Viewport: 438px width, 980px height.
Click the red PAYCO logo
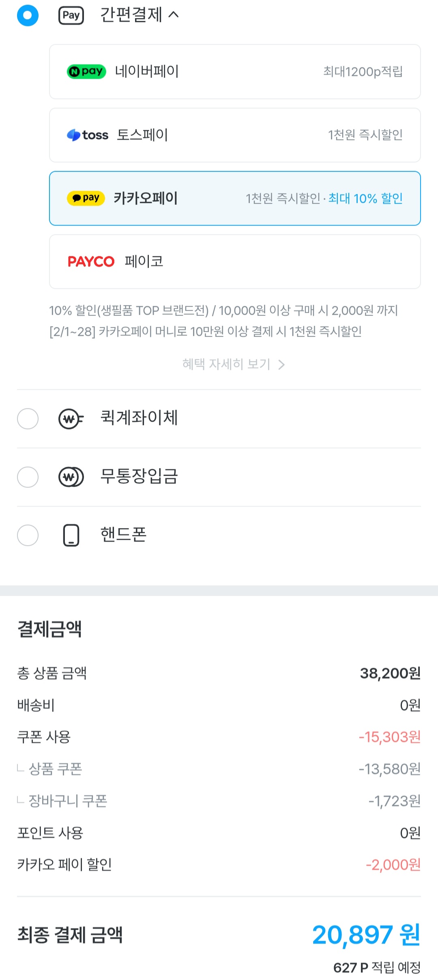[91, 262]
